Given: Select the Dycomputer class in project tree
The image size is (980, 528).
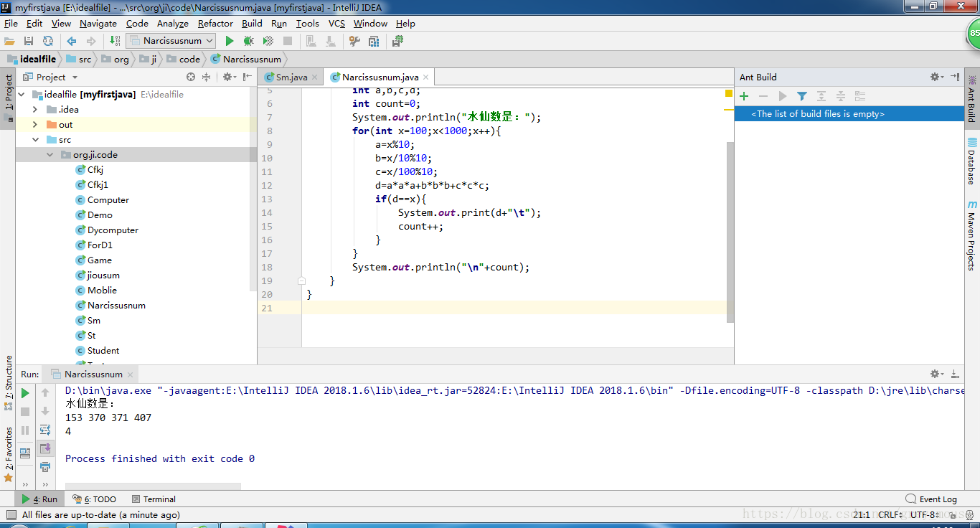Looking at the screenshot, I should 113,230.
